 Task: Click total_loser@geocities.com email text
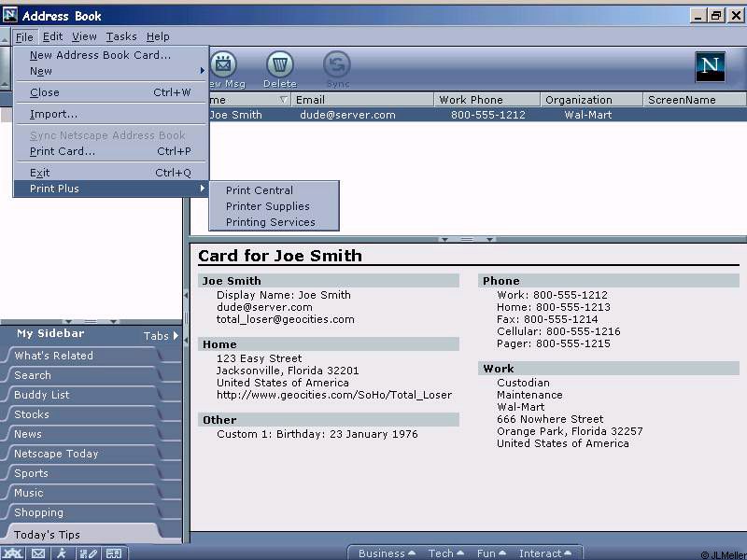286,319
